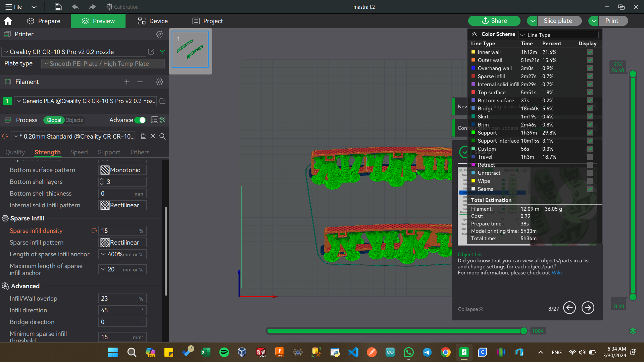Image resolution: width=644 pixels, height=362 pixels.
Task: Remove a filament with the minus icon
Action: pyautogui.click(x=140, y=82)
